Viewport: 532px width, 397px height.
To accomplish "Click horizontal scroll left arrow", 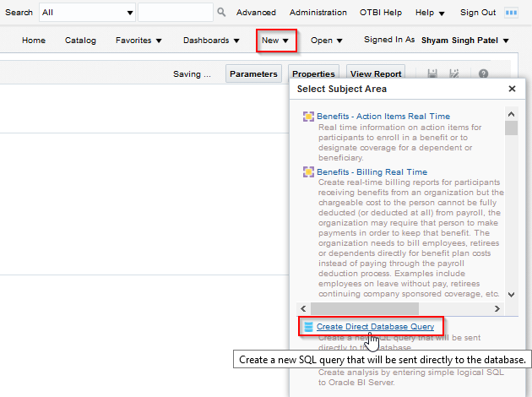I will click(303, 309).
